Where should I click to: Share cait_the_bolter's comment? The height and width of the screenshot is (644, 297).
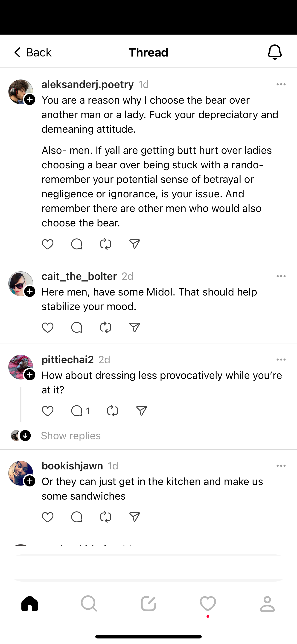pos(134,328)
